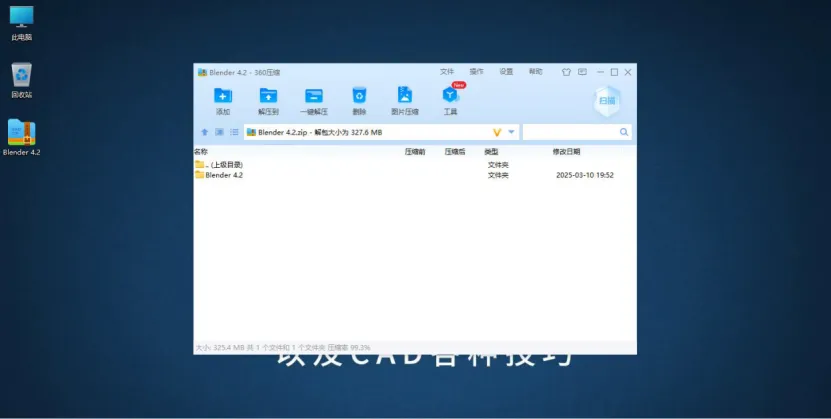
Task: Expand the path bar dropdown arrow
Action: (511, 132)
